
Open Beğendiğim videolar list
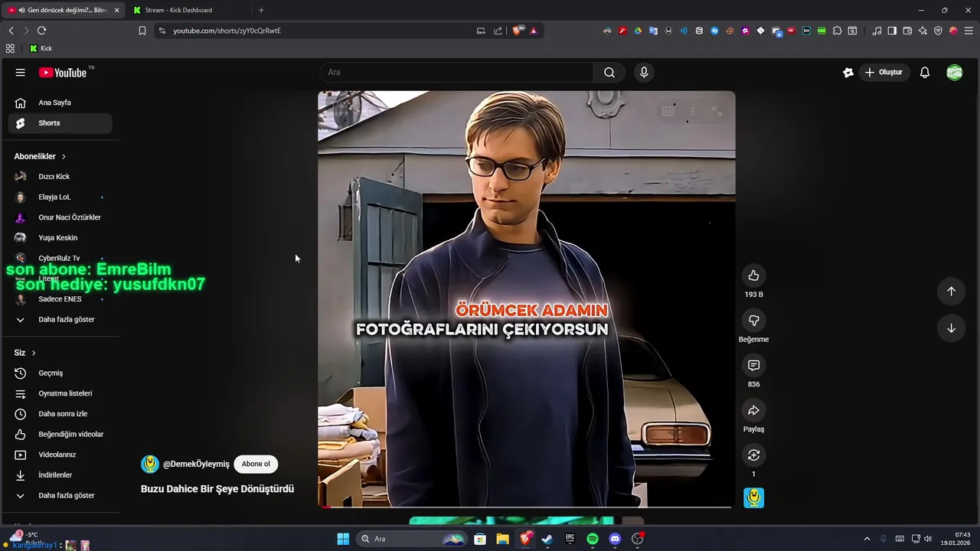[60, 434]
